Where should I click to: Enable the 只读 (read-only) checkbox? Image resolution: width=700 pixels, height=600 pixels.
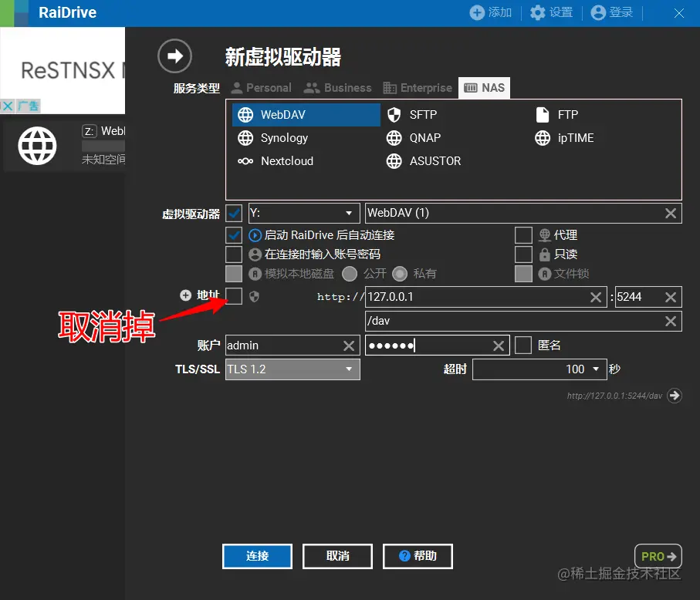(x=523, y=254)
